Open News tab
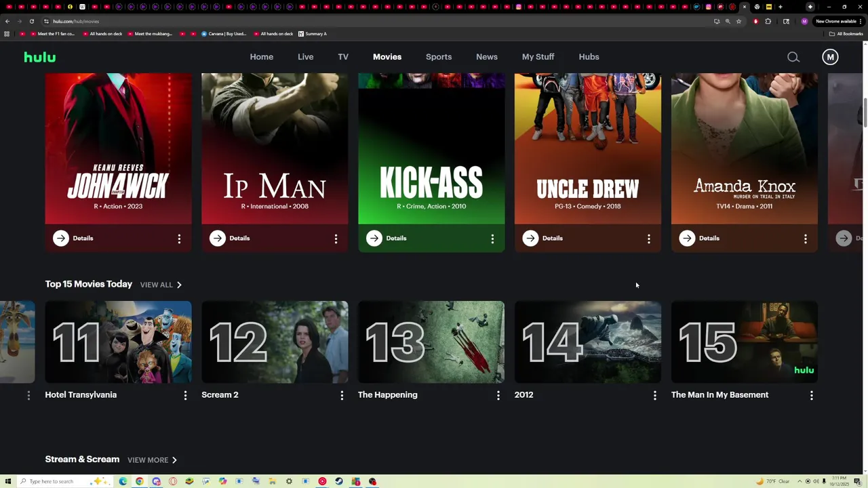The height and width of the screenshot is (488, 868). pyautogui.click(x=487, y=57)
